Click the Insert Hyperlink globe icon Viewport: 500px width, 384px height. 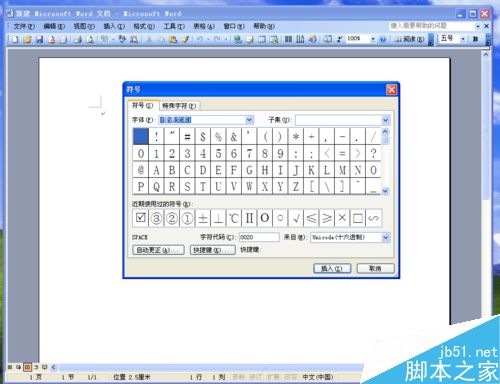point(238,39)
